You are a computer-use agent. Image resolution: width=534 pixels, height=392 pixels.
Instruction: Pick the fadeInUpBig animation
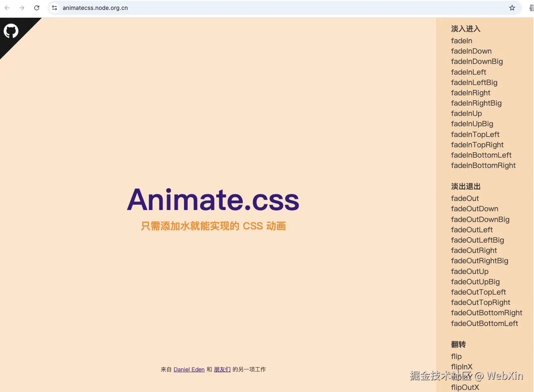coord(472,124)
